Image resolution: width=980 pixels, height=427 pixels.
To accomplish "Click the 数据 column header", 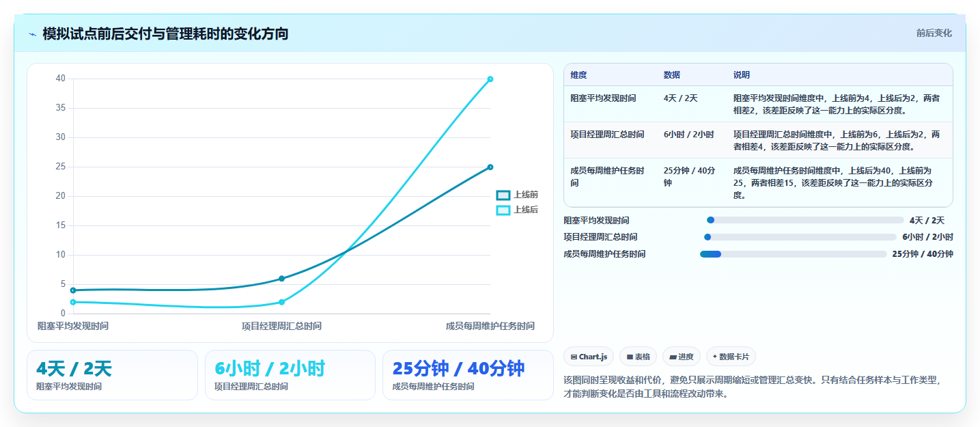I will 672,75.
